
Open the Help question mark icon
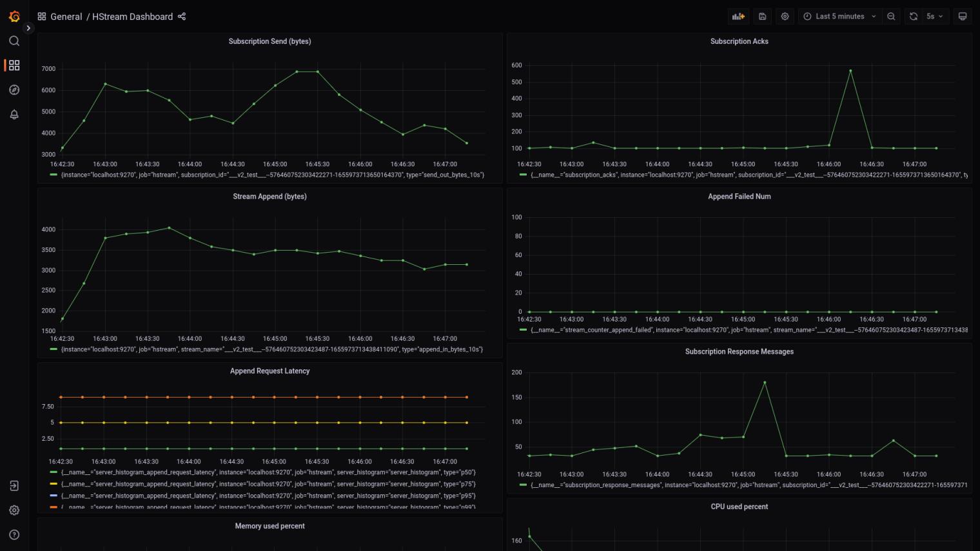pyautogui.click(x=14, y=535)
